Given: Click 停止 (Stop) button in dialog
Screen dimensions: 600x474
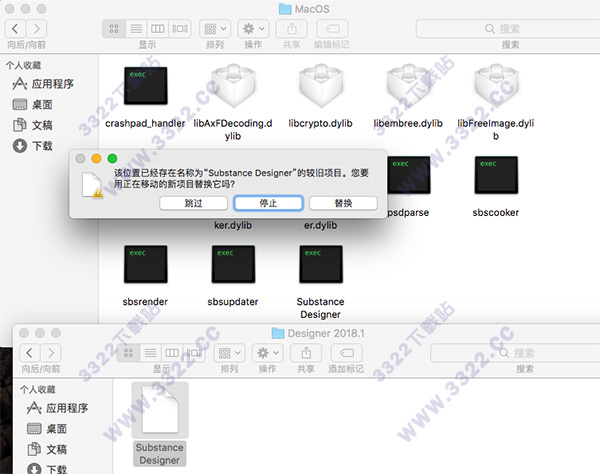Looking at the screenshot, I should 269,203.
